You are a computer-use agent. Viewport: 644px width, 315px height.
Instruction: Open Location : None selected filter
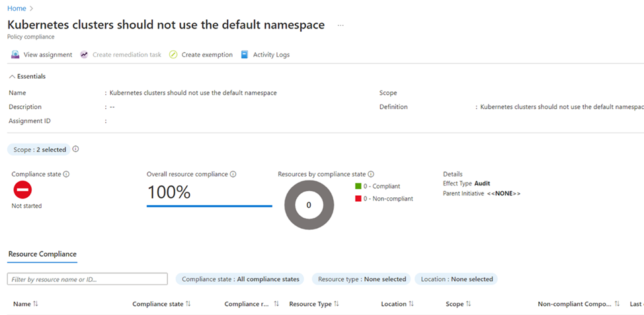coord(456,279)
